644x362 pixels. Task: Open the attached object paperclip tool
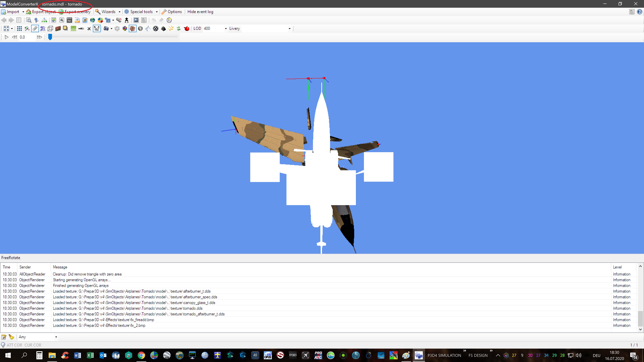[x=35, y=28]
